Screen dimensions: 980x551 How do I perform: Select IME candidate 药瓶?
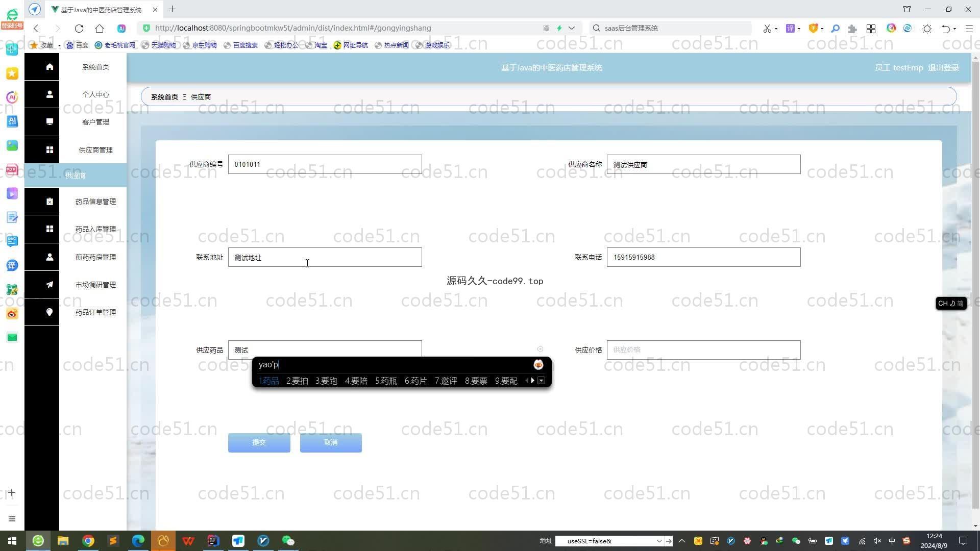pyautogui.click(x=386, y=381)
